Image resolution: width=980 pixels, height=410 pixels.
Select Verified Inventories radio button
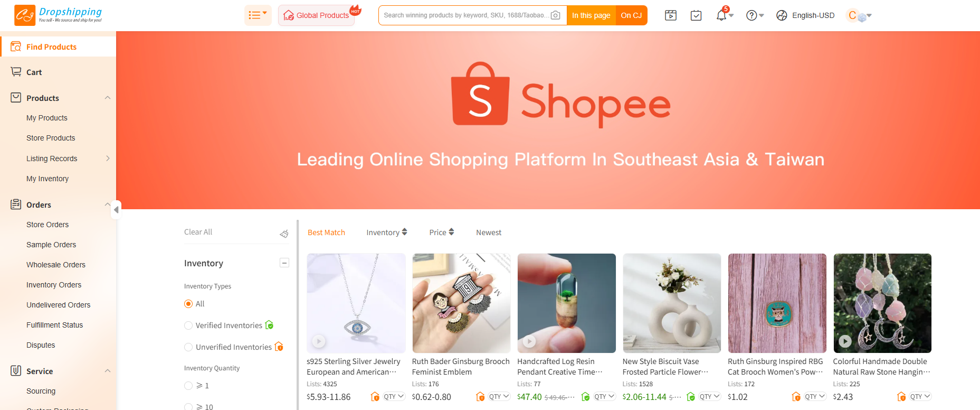tap(188, 325)
